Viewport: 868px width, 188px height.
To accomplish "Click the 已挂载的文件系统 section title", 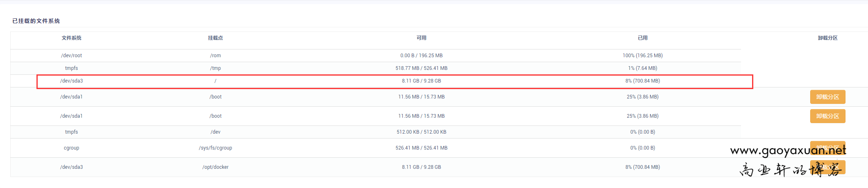I will point(36,21).
